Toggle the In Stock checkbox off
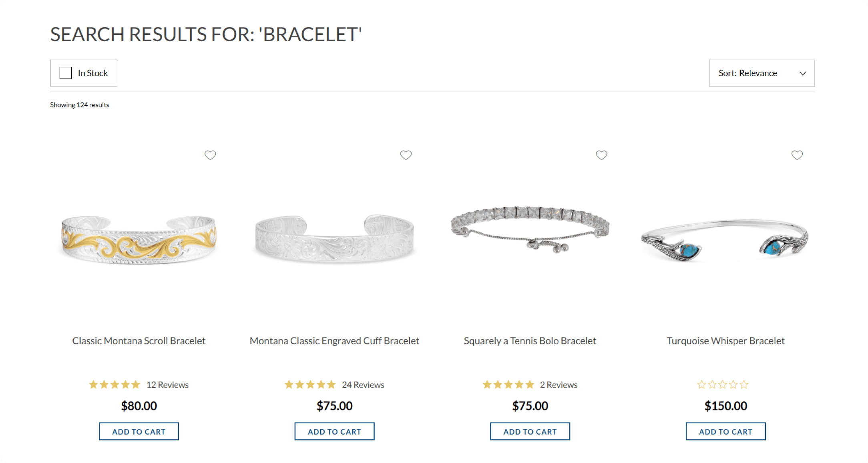 click(x=65, y=73)
